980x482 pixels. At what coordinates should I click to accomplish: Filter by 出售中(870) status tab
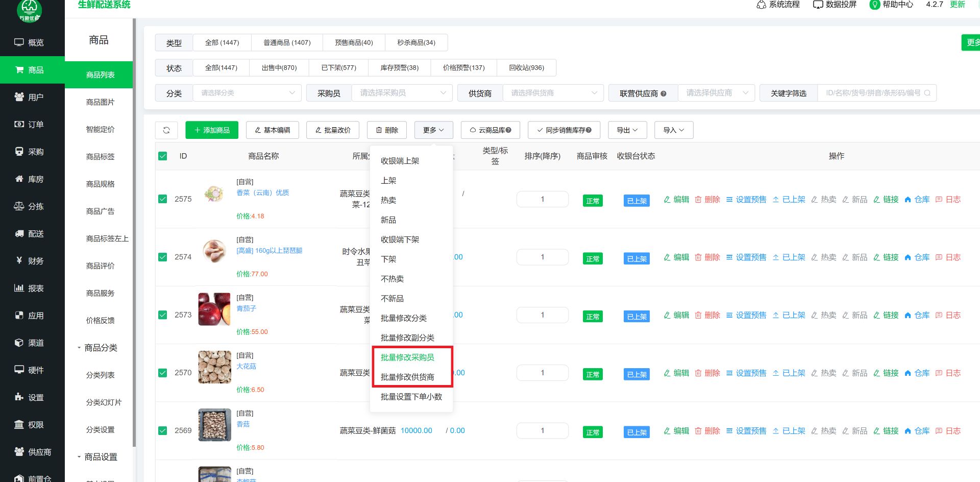pyautogui.click(x=279, y=67)
